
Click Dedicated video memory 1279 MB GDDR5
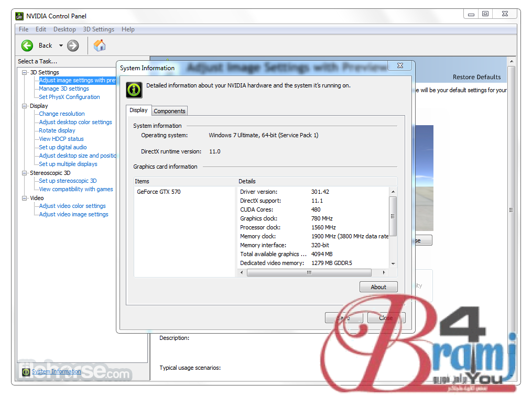(331, 263)
